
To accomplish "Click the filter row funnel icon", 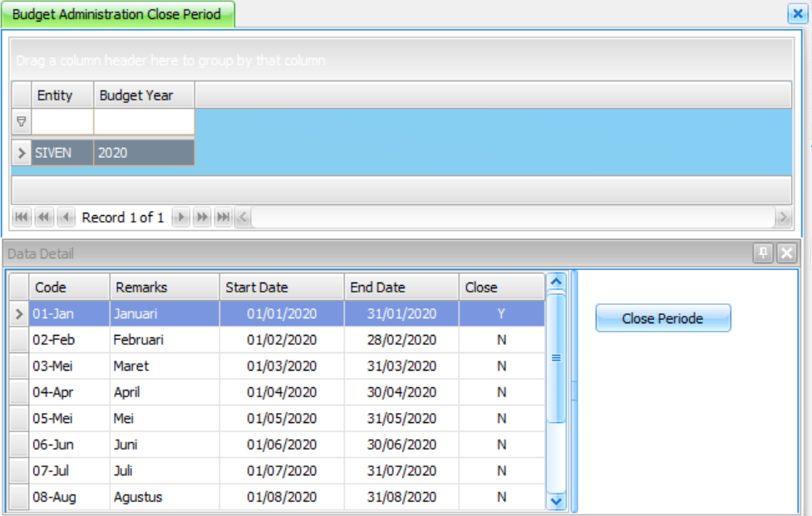I will [22, 121].
